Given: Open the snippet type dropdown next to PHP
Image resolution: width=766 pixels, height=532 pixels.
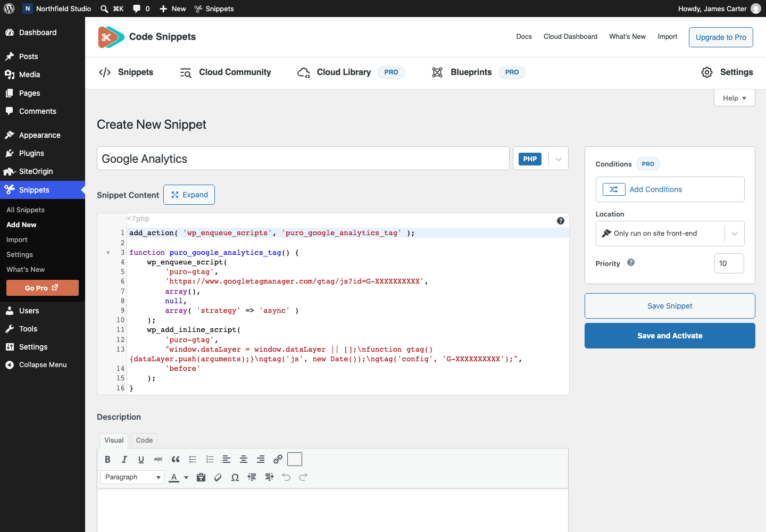Looking at the screenshot, I should [559, 159].
